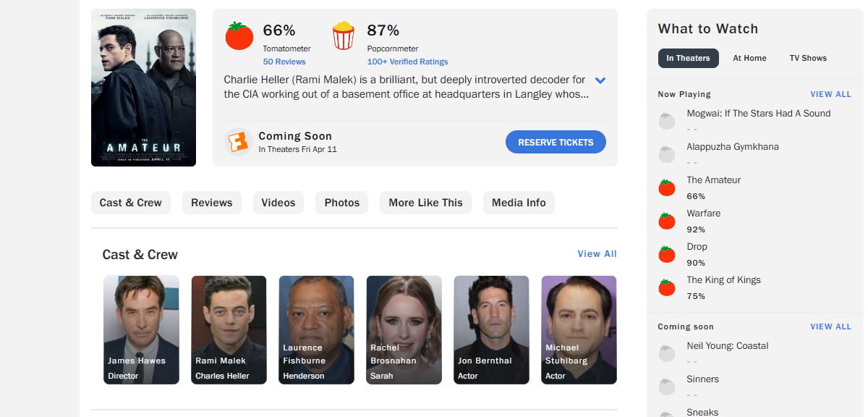Select the In Theaters tab
The height and width of the screenshot is (417, 868).
tap(688, 58)
